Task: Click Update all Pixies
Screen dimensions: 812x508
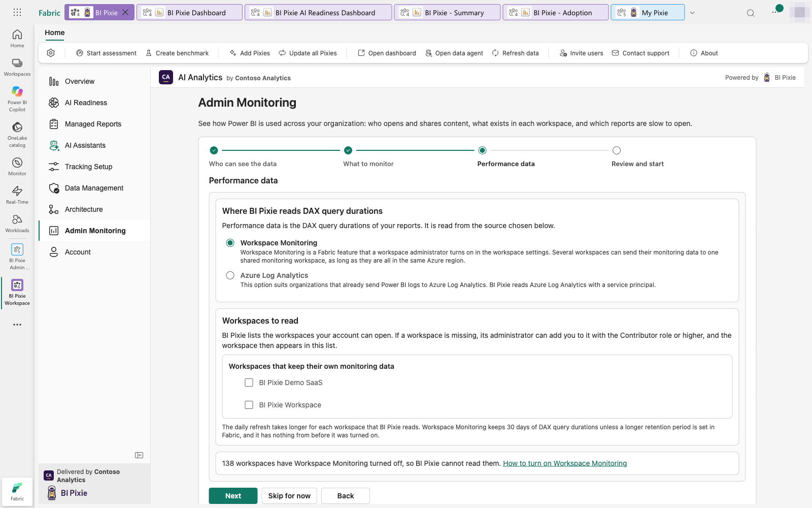Action: coord(308,53)
